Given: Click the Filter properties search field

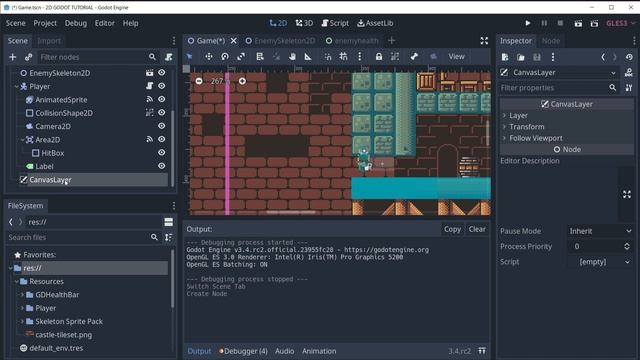Looking at the screenshot, I should (x=558, y=88).
